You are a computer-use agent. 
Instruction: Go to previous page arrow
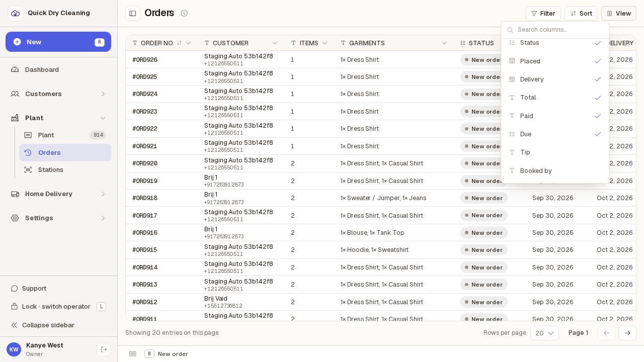click(x=607, y=333)
